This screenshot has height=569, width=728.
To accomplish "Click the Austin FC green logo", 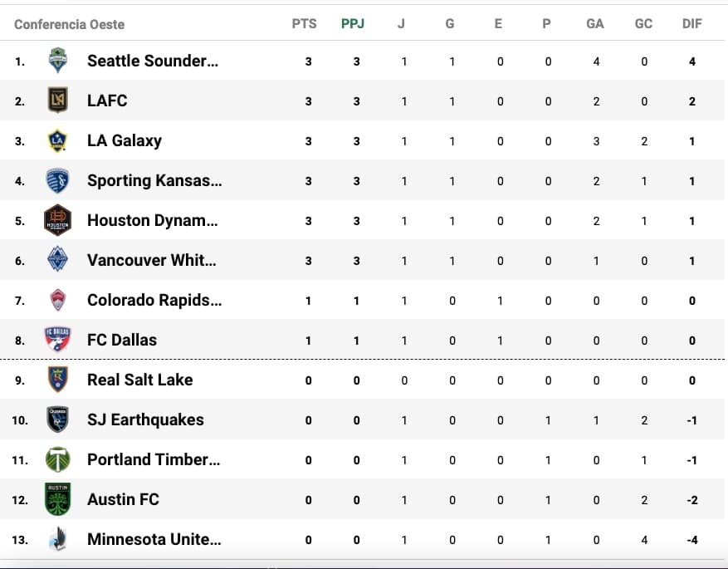I will click(x=57, y=499).
